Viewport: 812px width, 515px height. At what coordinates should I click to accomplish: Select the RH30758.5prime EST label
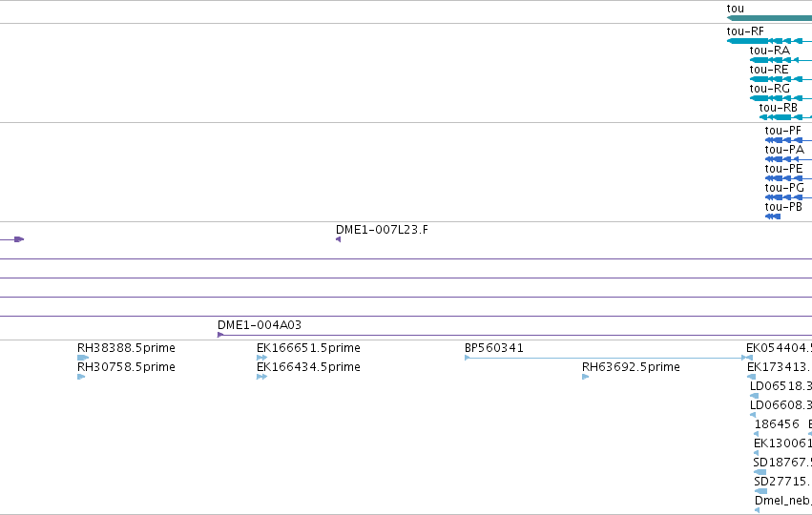(126, 367)
